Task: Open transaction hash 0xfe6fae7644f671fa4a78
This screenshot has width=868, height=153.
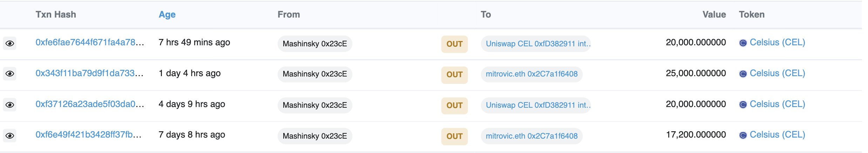Action: tap(90, 42)
